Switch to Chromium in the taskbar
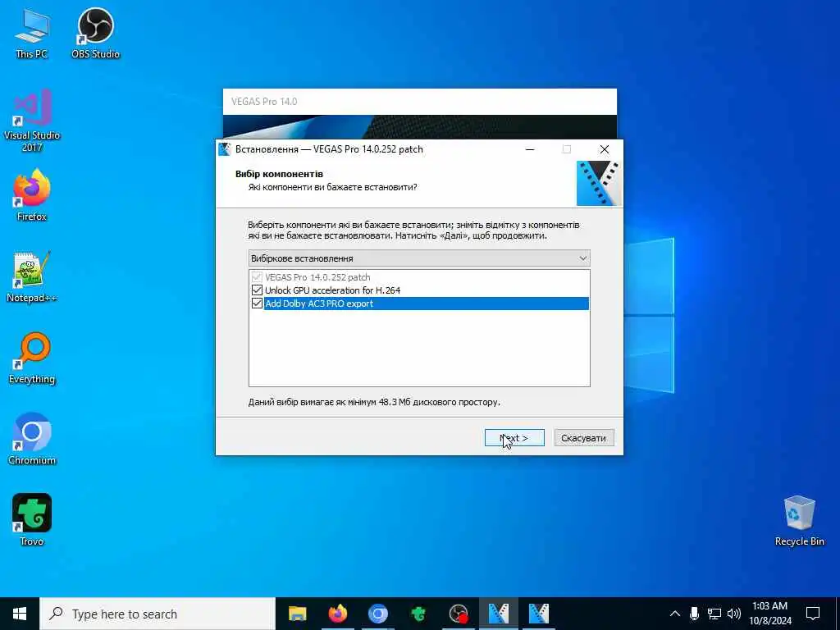The image size is (840, 630). [377, 614]
